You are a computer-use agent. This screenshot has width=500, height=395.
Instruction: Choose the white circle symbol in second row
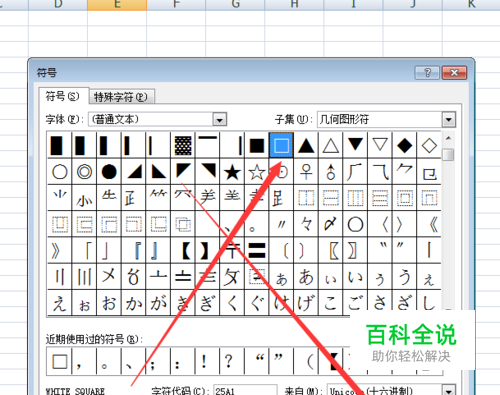tap(60, 172)
